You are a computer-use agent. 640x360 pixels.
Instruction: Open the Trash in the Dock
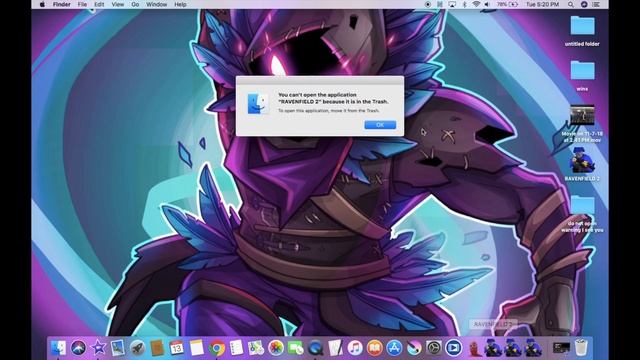click(581, 348)
